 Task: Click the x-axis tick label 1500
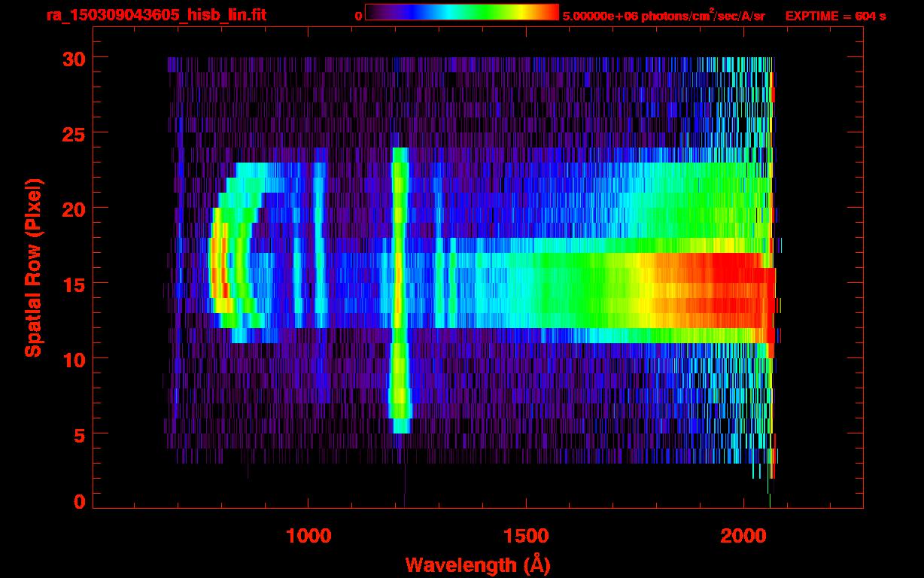[526, 536]
